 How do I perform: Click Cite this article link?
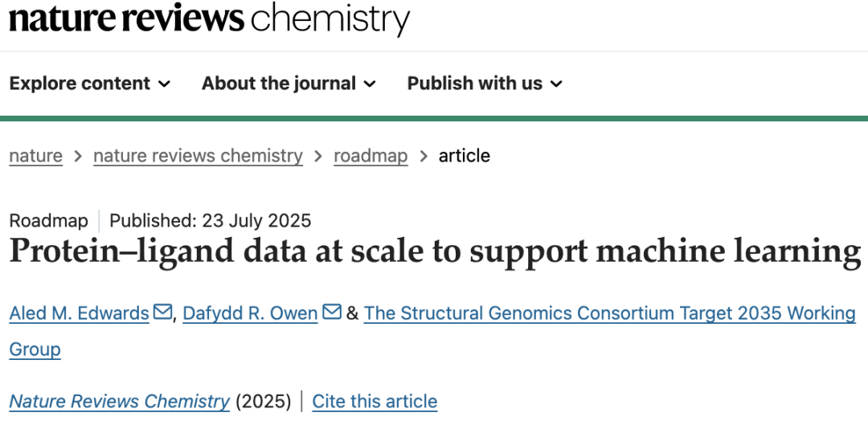tap(375, 401)
